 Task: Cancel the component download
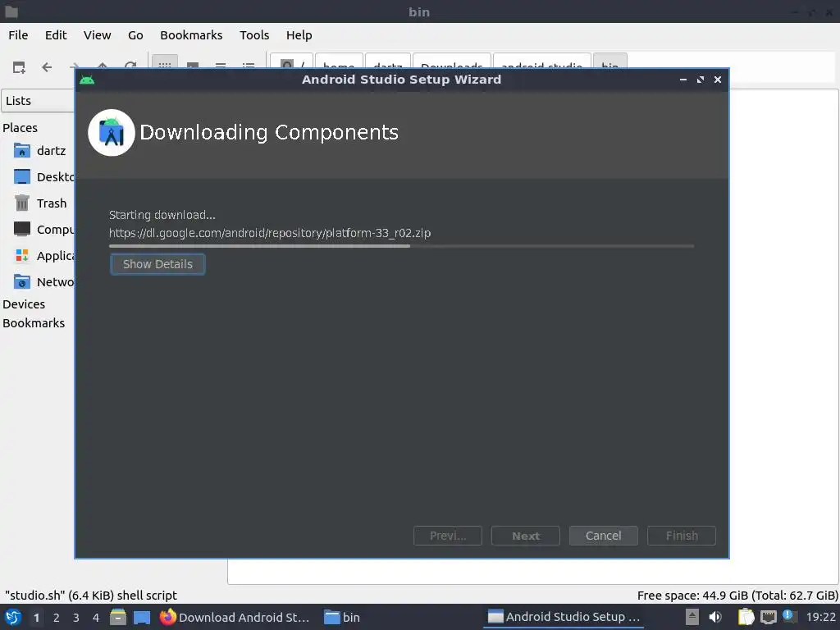(x=603, y=536)
